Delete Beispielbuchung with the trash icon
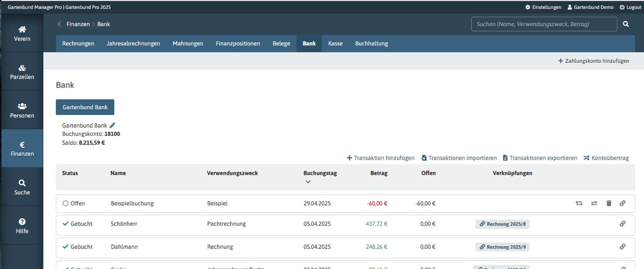Image resolution: width=644 pixels, height=269 pixels. pos(609,203)
